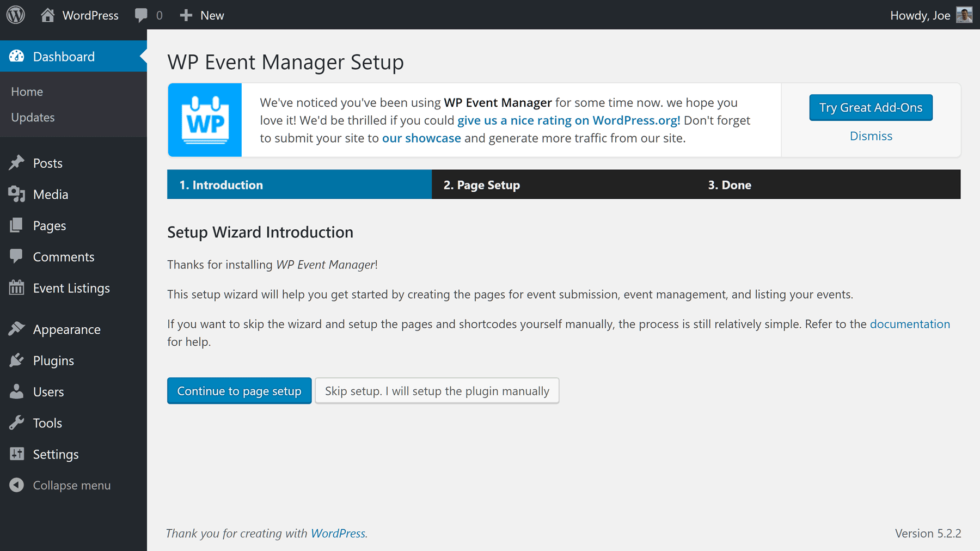This screenshot has height=551, width=980.
Task: Click the WP Event Manager Setup heading
Action: (x=286, y=62)
